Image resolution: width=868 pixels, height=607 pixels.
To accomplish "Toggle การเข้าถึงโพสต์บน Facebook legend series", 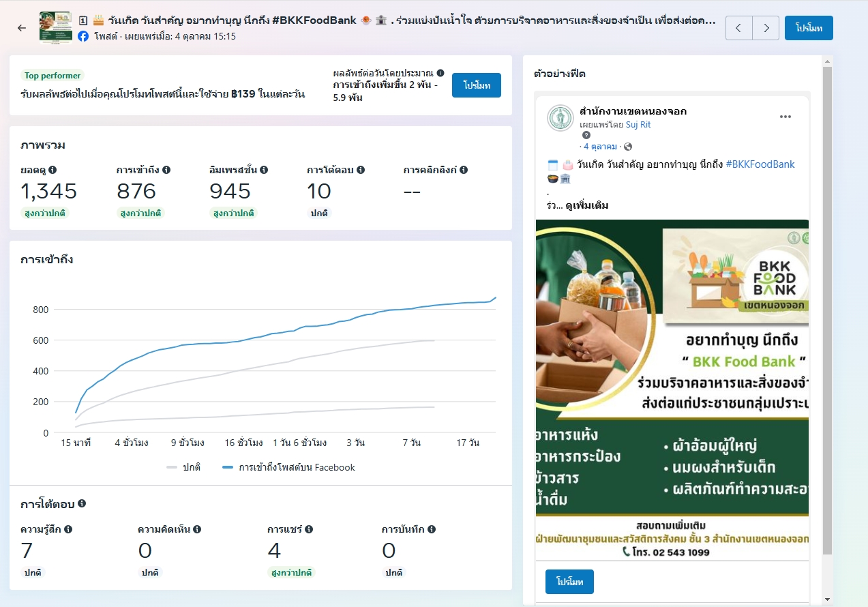I will 289,467.
